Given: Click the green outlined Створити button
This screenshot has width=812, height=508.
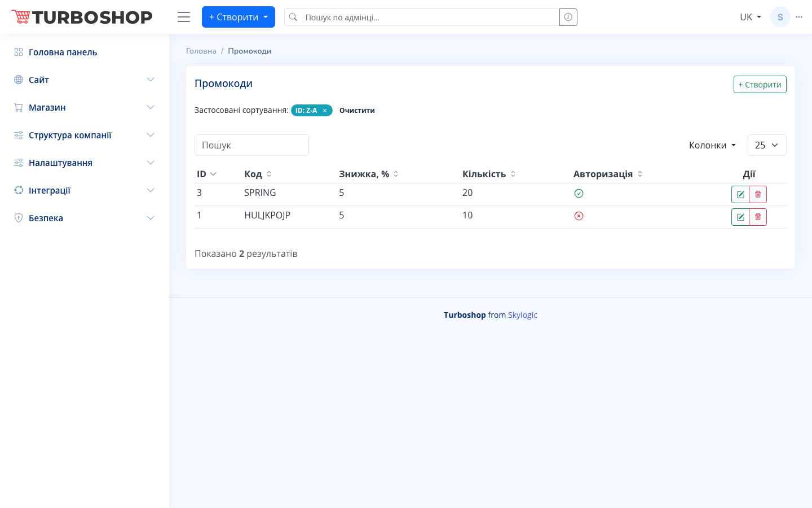Looking at the screenshot, I should tap(760, 84).
